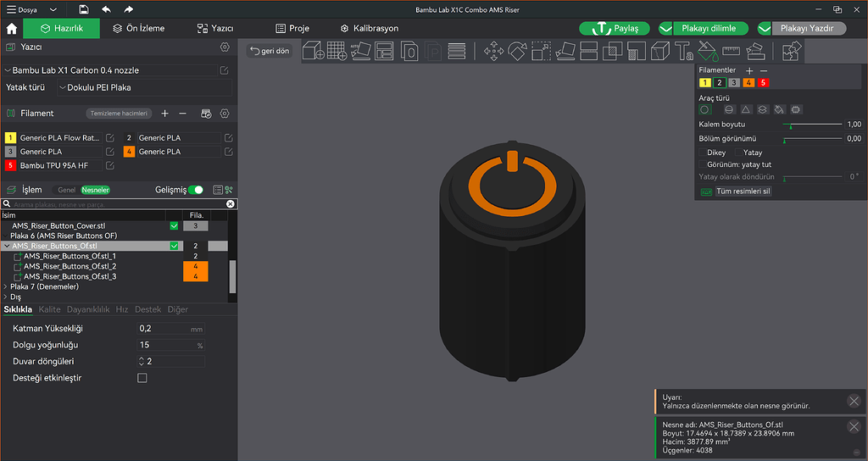Open printer settings gear in Yazıcı header
The height and width of the screenshot is (461, 868).
[x=225, y=47]
